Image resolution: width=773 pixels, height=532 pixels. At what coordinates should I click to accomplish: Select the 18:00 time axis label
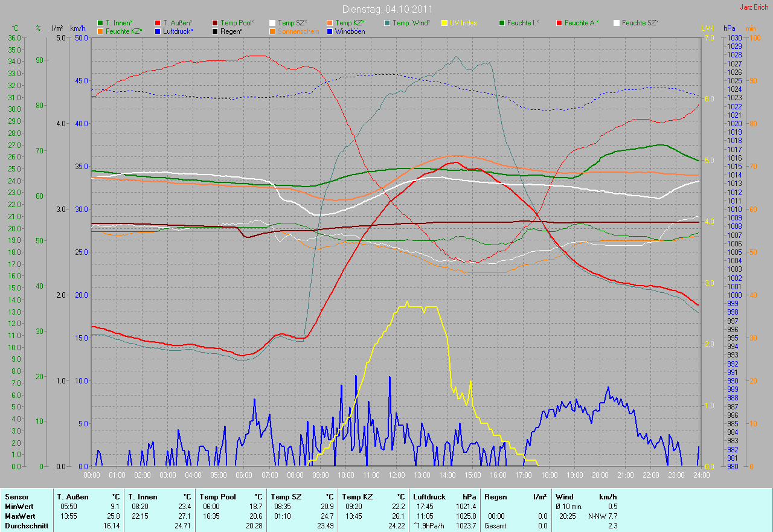point(548,475)
